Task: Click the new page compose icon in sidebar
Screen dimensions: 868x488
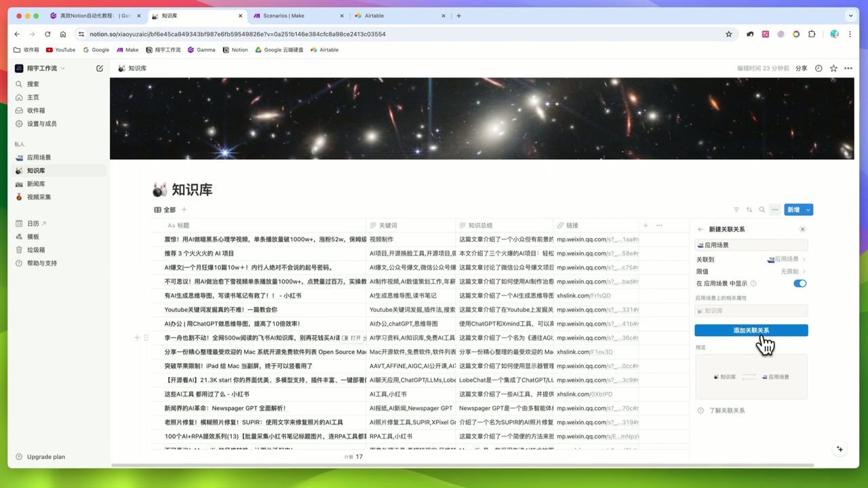Action: point(99,68)
